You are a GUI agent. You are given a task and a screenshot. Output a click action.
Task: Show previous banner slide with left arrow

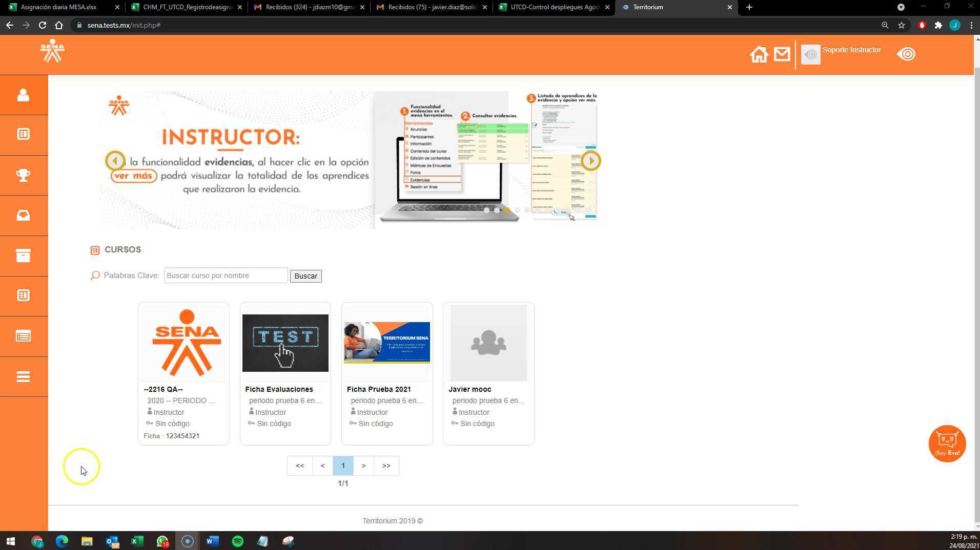pyautogui.click(x=115, y=160)
